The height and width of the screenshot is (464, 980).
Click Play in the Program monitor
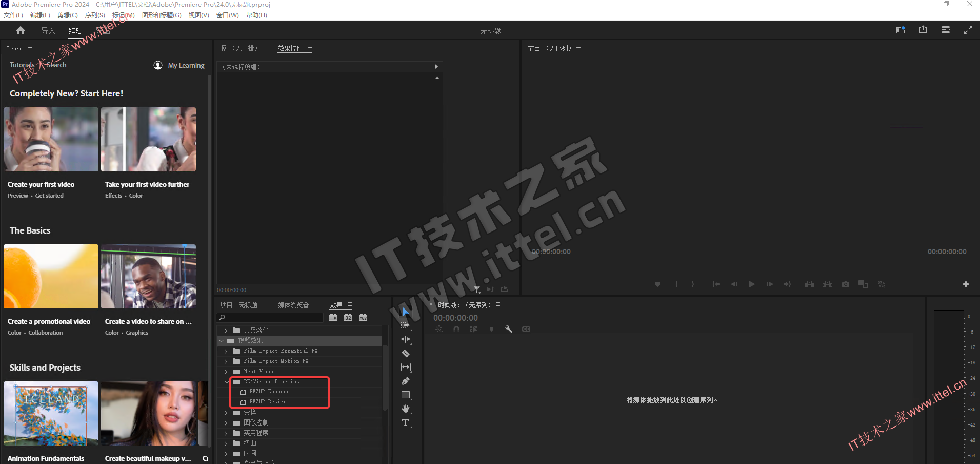(751, 284)
